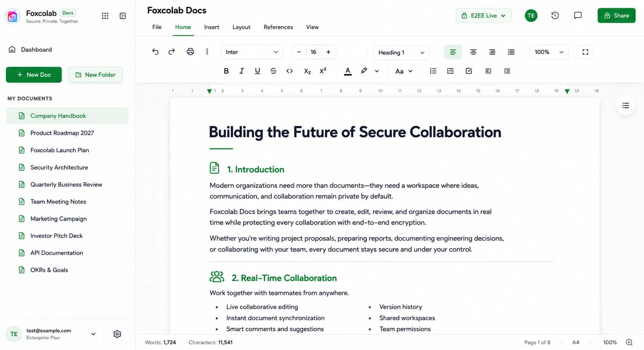The width and height of the screenshot is (644, 350).
Task: Open the View tab
Action: click(313, 27)
